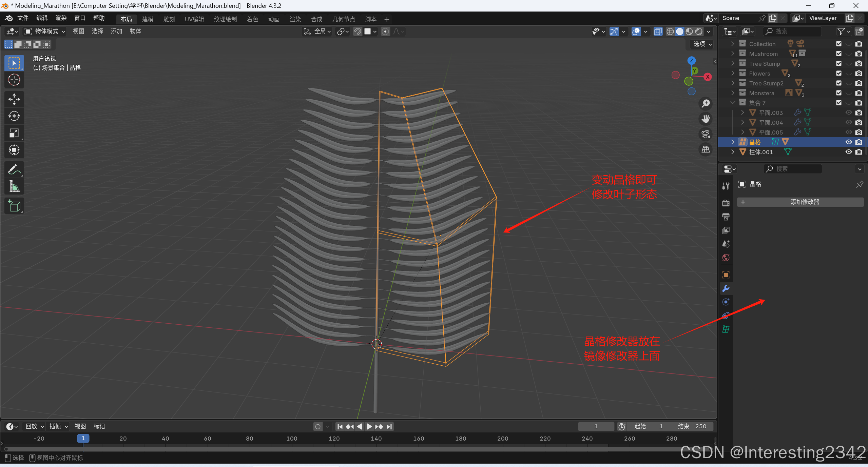Click the 结束 end frame field
The width and height of the screenshot is (868, 467).
tap(692, 426)
